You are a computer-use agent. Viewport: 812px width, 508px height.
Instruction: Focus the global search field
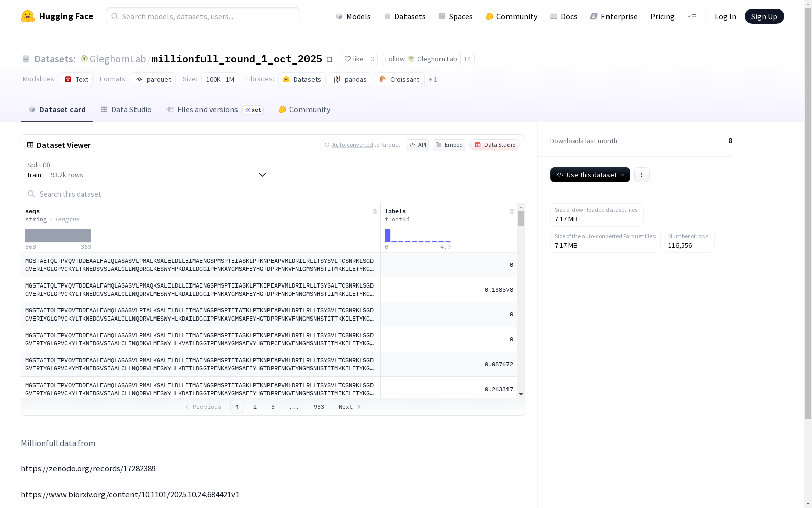tap(203, 16)
